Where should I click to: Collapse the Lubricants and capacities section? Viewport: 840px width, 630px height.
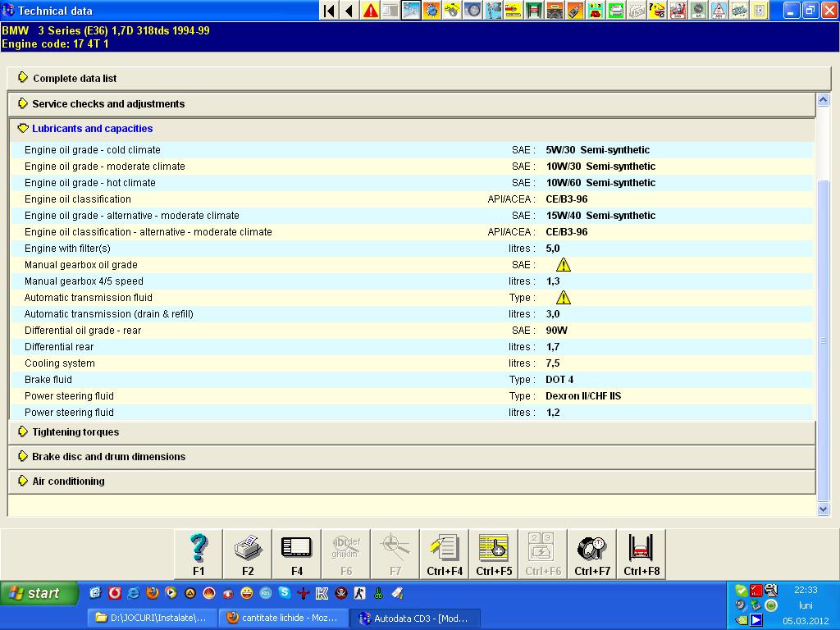412,129
